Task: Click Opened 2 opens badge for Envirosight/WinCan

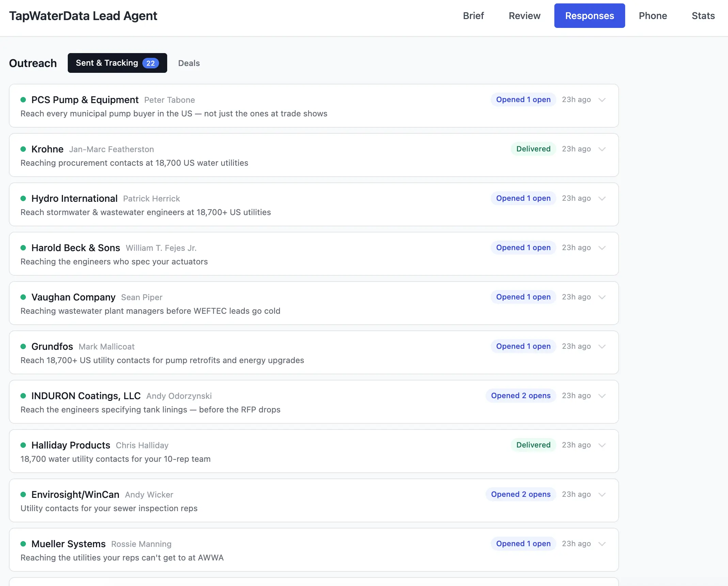Action: [520, 494]
